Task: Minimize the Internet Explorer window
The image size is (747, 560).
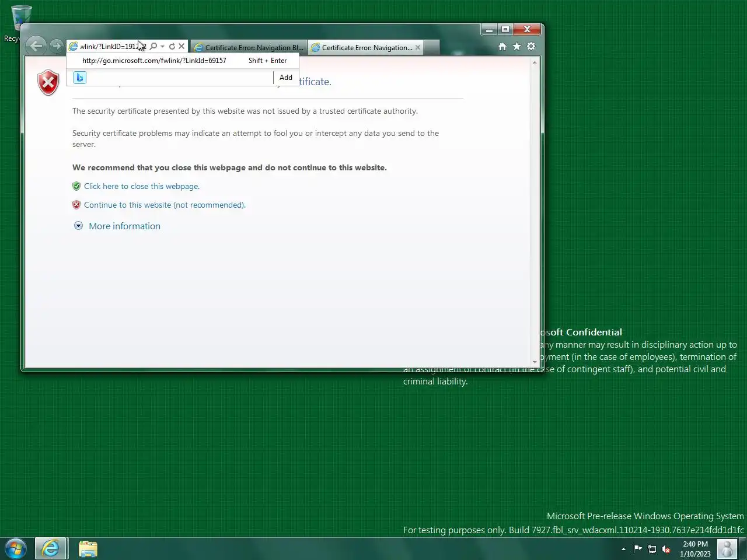Action: [490, 29]
